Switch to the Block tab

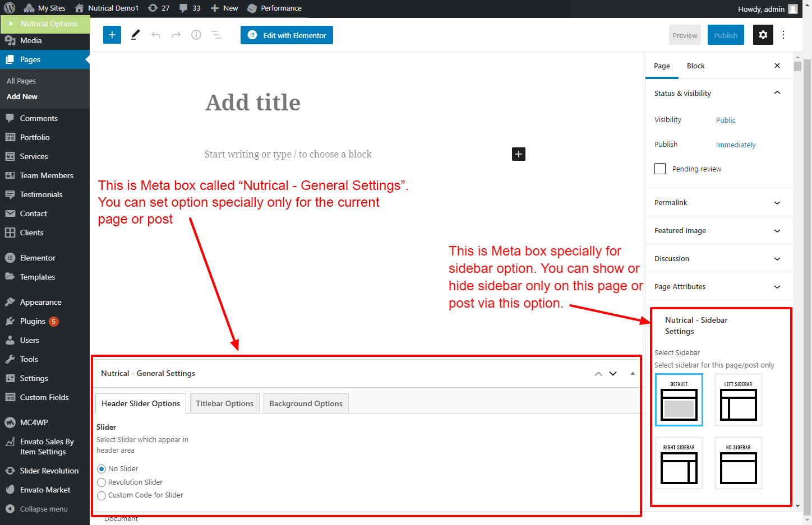[x=695, y=66]
